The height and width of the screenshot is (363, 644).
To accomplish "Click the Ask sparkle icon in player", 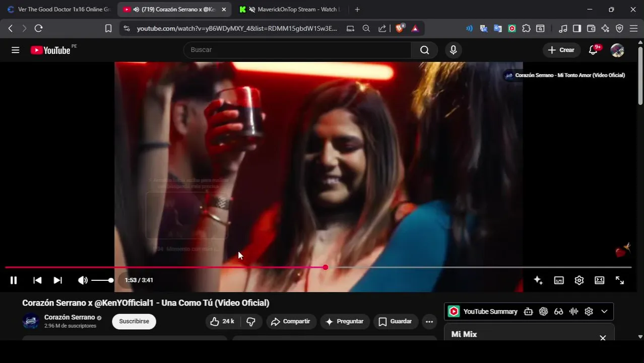I will pos(538,280).
